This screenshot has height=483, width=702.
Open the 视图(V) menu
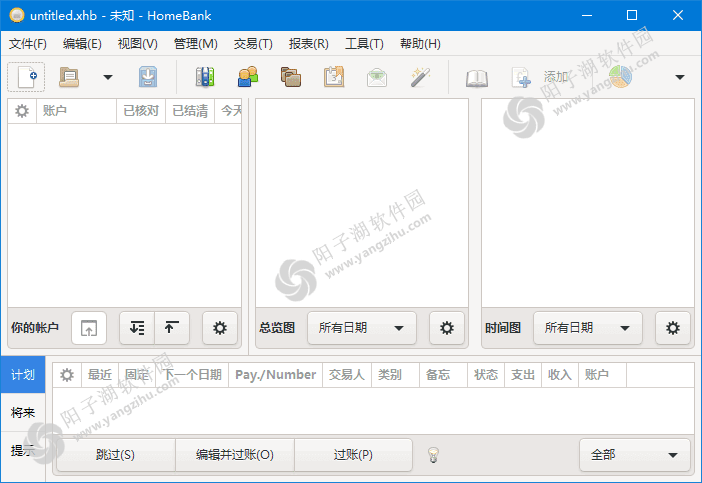coord(138,44)
